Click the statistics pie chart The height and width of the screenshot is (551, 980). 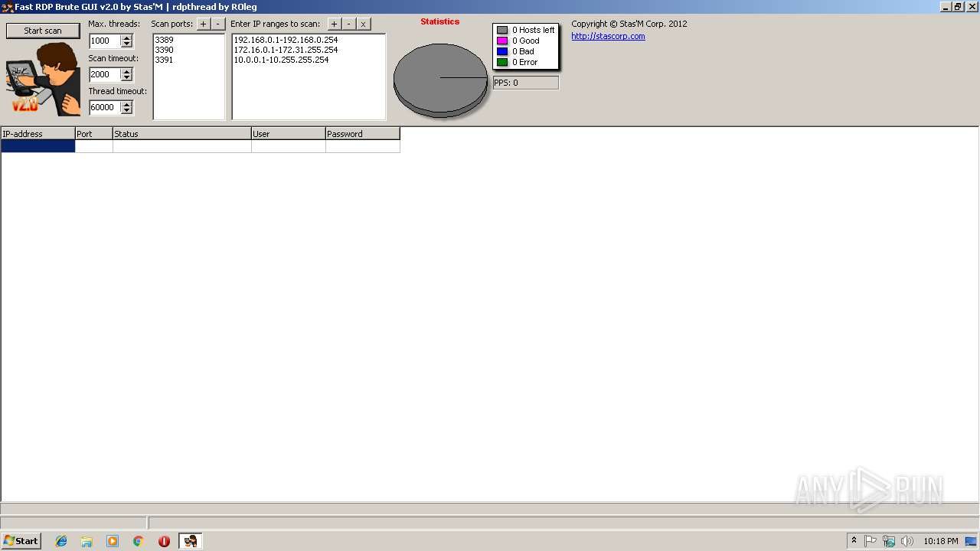point(440,80)
